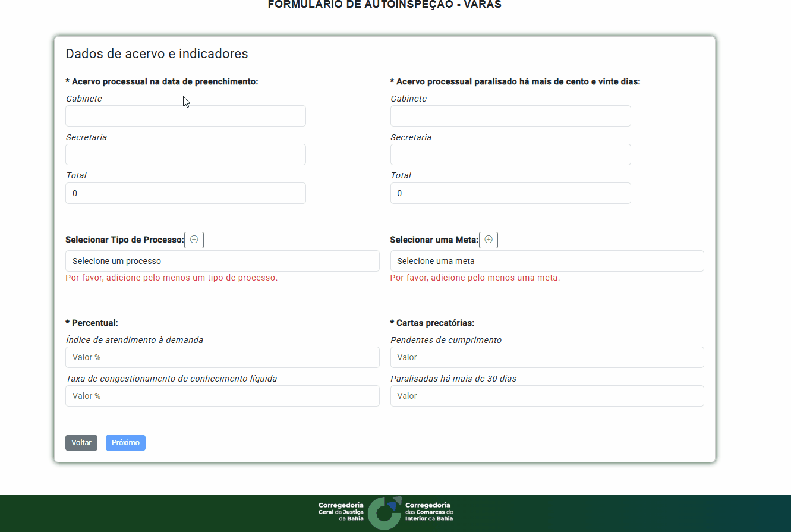The width and height of the screenshot is (791, 532).
Task: Select the Pendentes de cumprimento field
Action: (x=547, y=357)
